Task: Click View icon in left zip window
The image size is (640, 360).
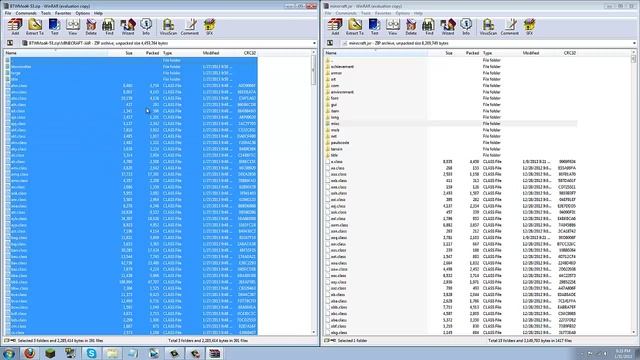Action: (x=73, y=27)
